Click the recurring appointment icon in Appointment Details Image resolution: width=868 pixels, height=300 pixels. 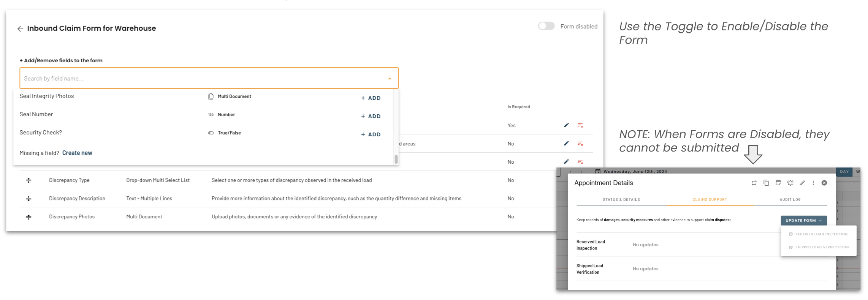(754, 183)
